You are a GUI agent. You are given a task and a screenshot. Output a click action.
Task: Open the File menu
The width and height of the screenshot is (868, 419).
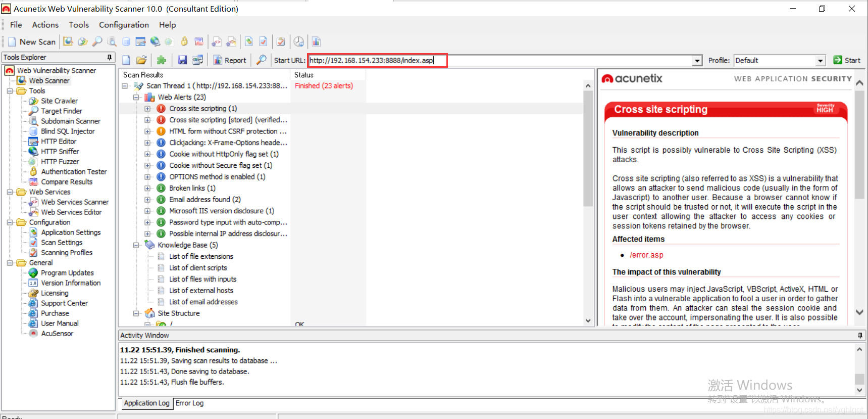(x=16, y=25)
